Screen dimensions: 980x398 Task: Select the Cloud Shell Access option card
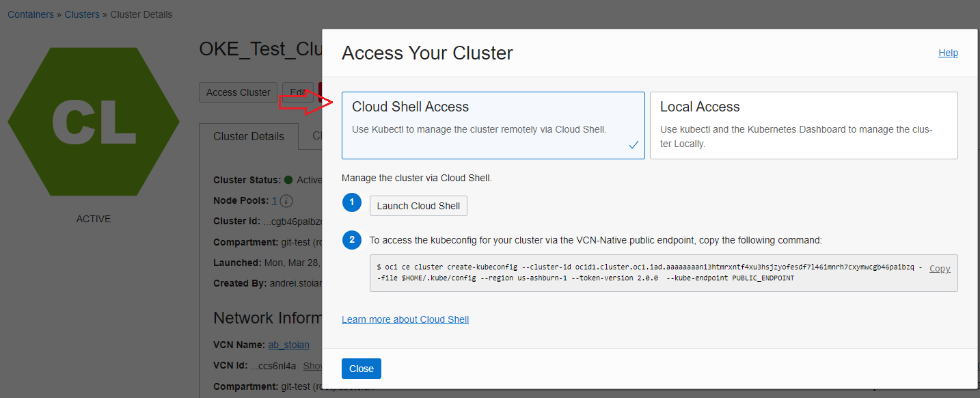pos(493,125)
